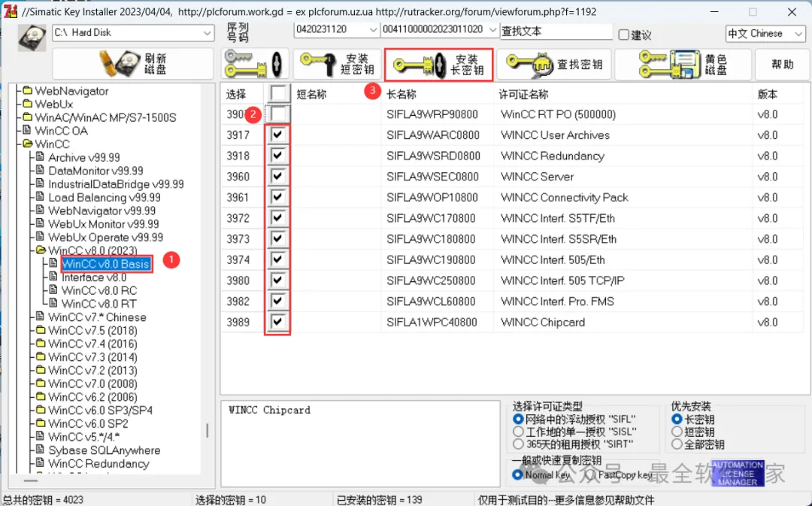Viewport: 812px width, 506px height.
Task: Click the WINCC Interf. 505 TCP/IP cell
Action: pos(562,280)
